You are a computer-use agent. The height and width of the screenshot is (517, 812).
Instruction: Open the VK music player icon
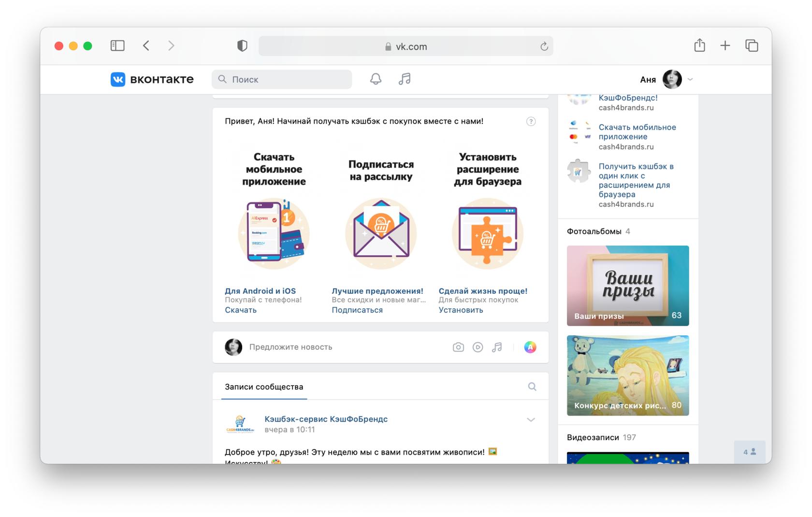click(405, 79)
